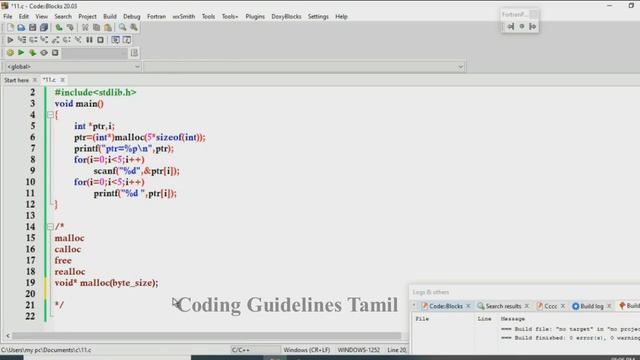
Task: Click the Rebuild icon
Action: pyautogui.click(x=44, y=53)
